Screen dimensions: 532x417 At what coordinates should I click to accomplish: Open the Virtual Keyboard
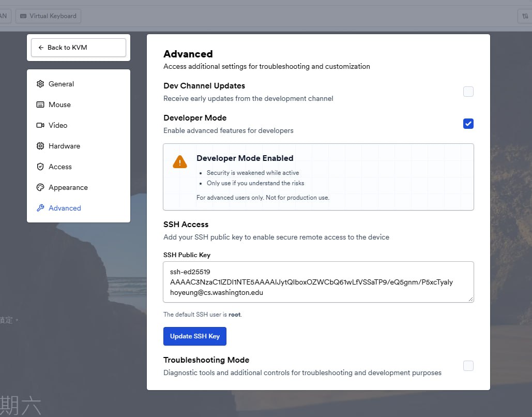pos(48,16)
